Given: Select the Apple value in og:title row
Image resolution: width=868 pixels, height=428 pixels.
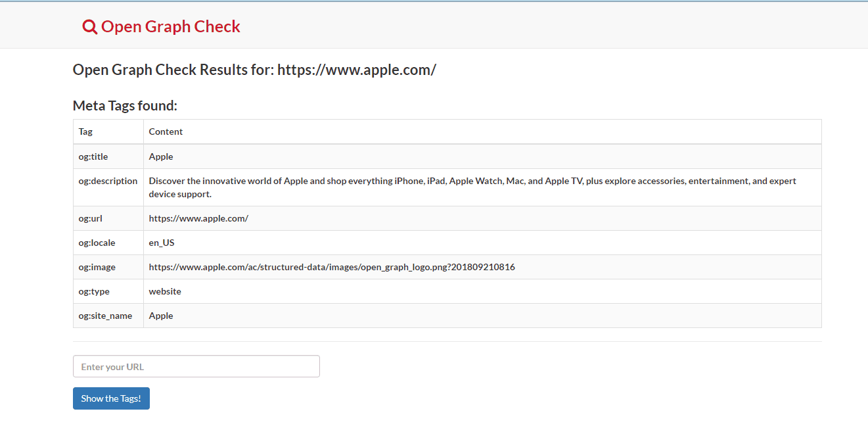Looking at the screenshot, I should pyautogui.click(x=160, y=156).
